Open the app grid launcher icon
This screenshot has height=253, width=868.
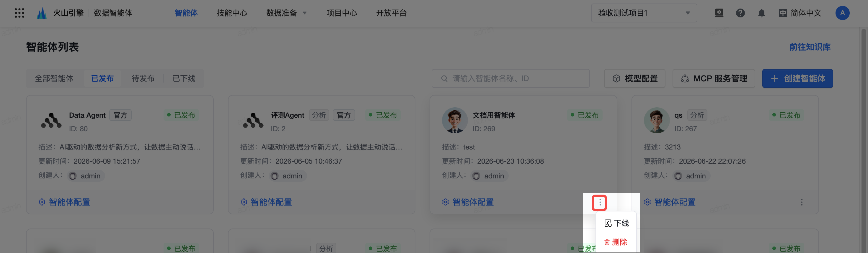click(x=19, y=13)
